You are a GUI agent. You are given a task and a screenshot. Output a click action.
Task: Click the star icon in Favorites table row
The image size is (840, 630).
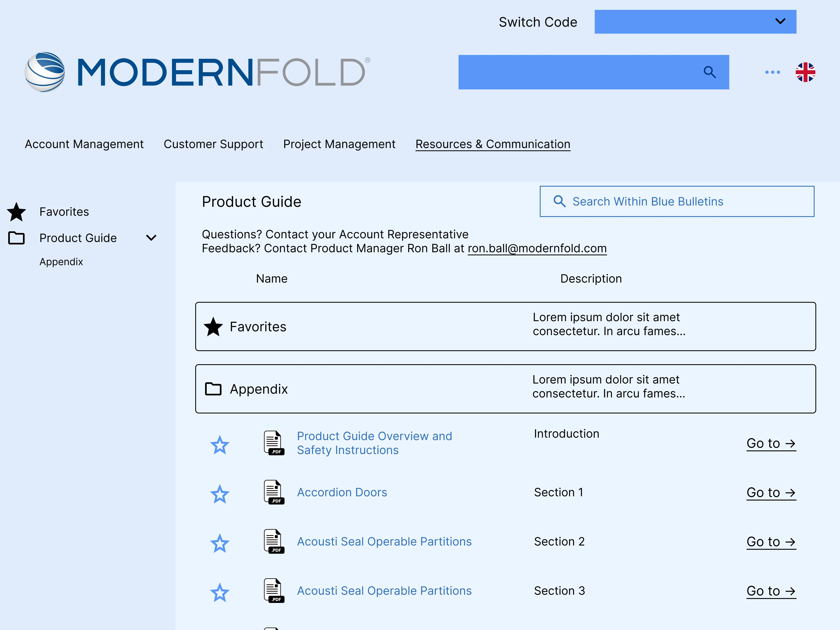(213, 326)
